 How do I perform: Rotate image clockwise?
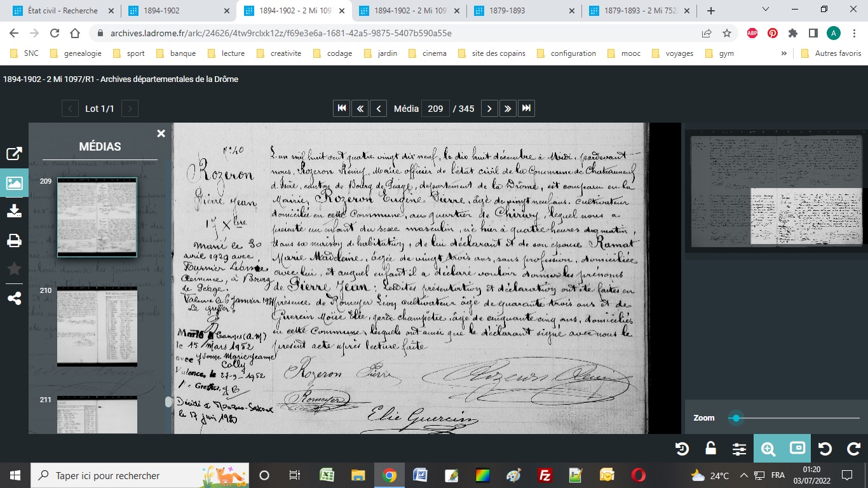[x=854, y=449]
